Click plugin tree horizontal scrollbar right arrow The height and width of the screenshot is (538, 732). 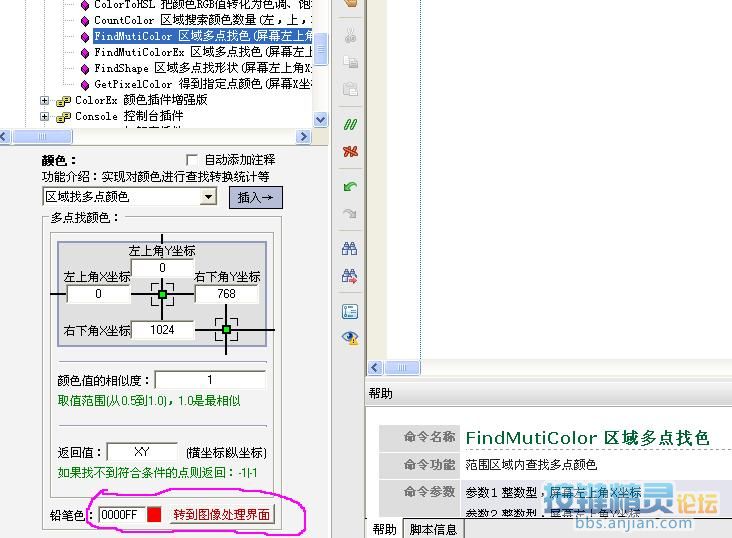click(303, 136)
